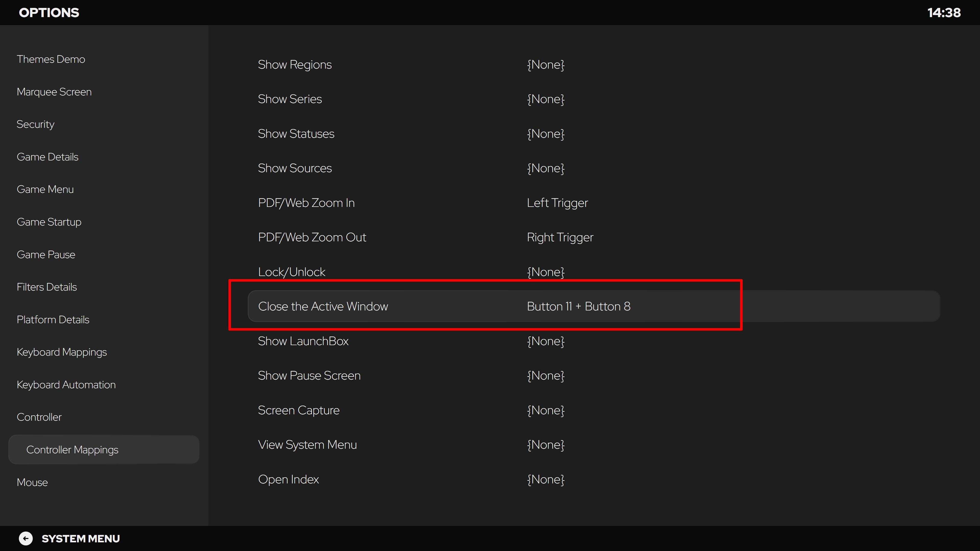Select the Close the Active Window mapping
This screenshot has height=551, width=980.
[594, 306]
